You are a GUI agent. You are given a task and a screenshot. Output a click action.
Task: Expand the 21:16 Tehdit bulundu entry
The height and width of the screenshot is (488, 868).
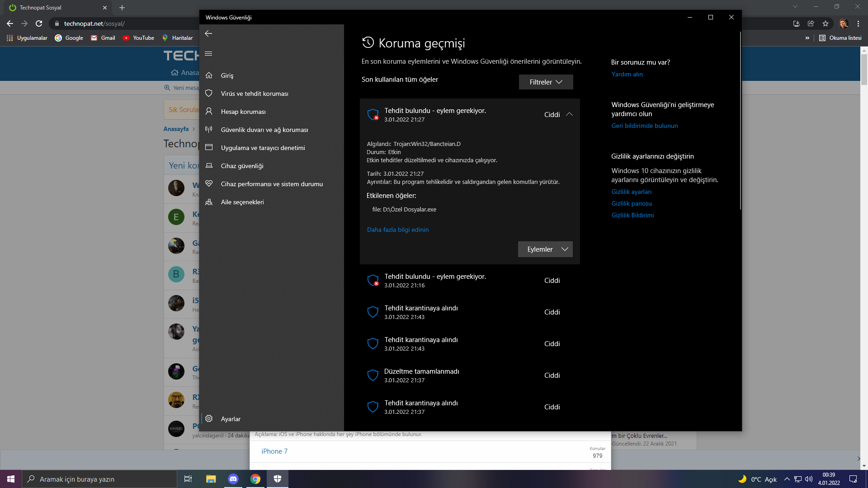click(x=469, y=281)
